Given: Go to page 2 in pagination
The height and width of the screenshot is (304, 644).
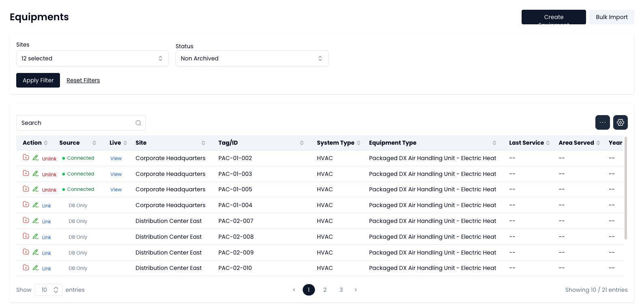Looking at the screenshot, I should [x=325, y=290].
